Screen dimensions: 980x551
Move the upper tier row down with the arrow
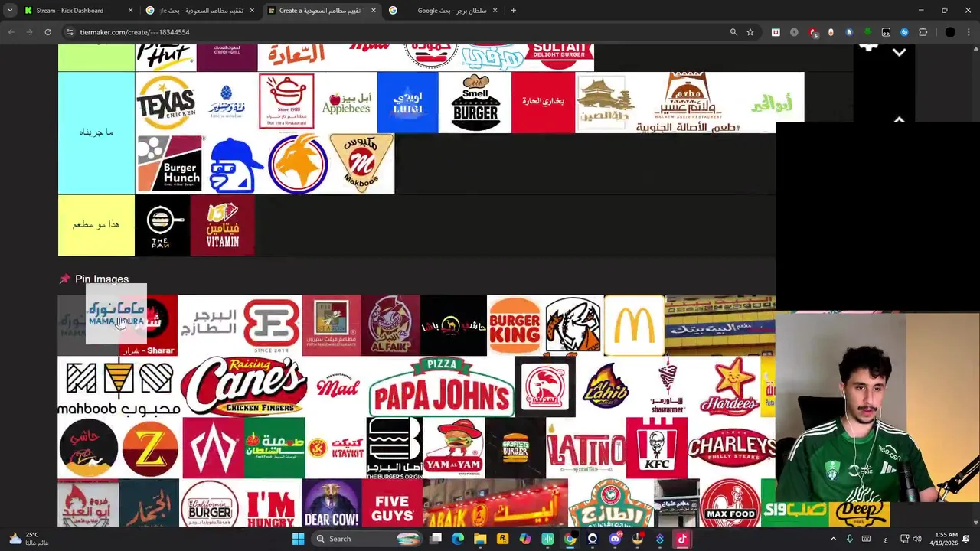pos(899,53)
